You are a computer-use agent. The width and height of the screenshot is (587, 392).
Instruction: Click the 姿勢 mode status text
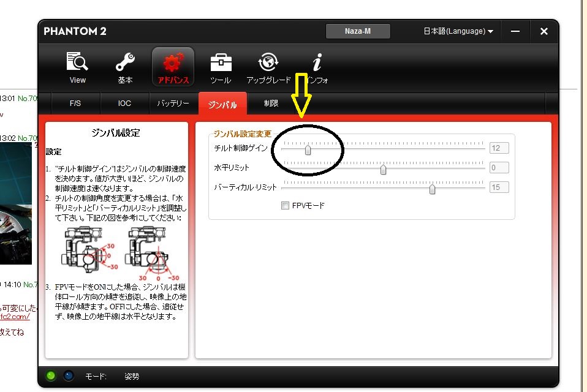point(132,376)
